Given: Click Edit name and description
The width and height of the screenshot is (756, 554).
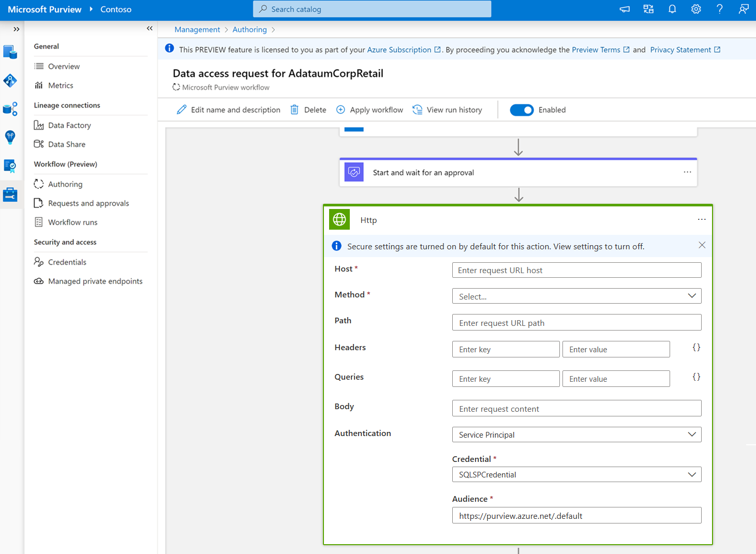Looking at the screenshot, I should tap(228, 110).
